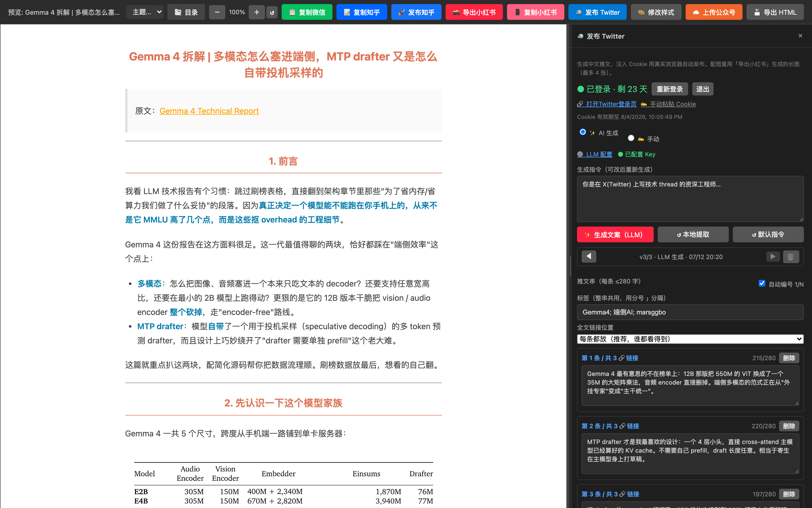Click the 手动粘贴 Cookie link

[668, 104]
